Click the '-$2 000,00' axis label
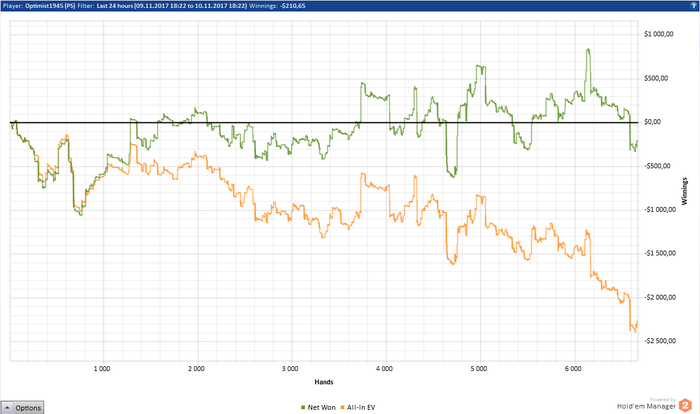 coord(660,297)
